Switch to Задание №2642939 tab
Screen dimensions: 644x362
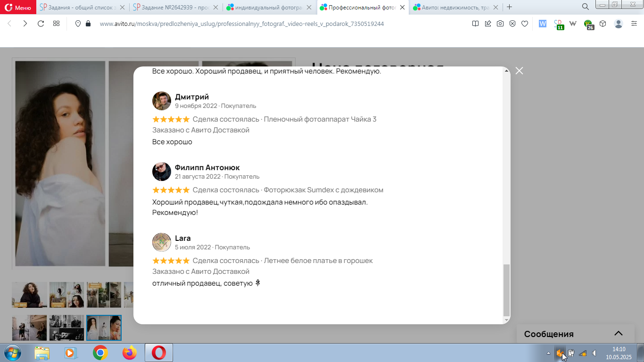click(175, 7)
